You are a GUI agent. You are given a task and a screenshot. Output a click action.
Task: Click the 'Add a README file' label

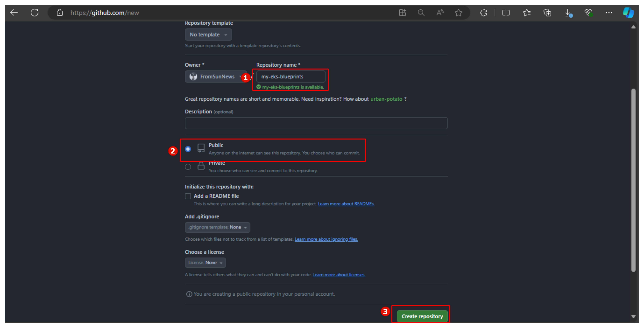pos(216,196)
